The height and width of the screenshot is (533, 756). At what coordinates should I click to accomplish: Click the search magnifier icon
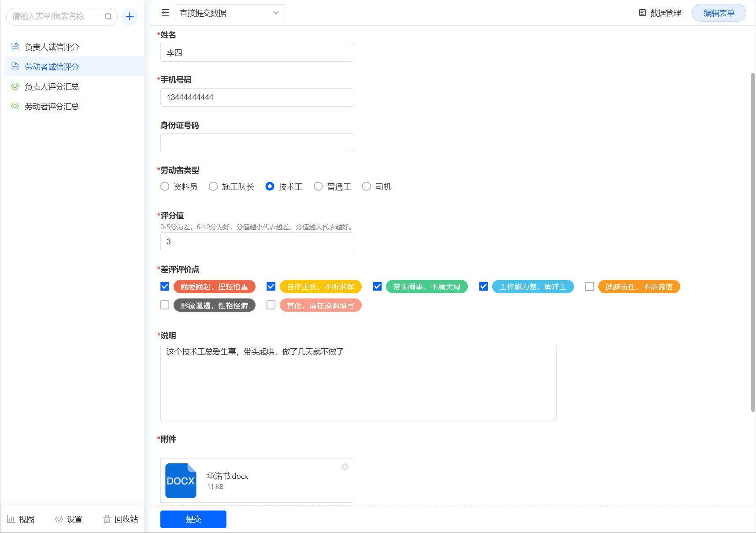[x=108, y=17]
